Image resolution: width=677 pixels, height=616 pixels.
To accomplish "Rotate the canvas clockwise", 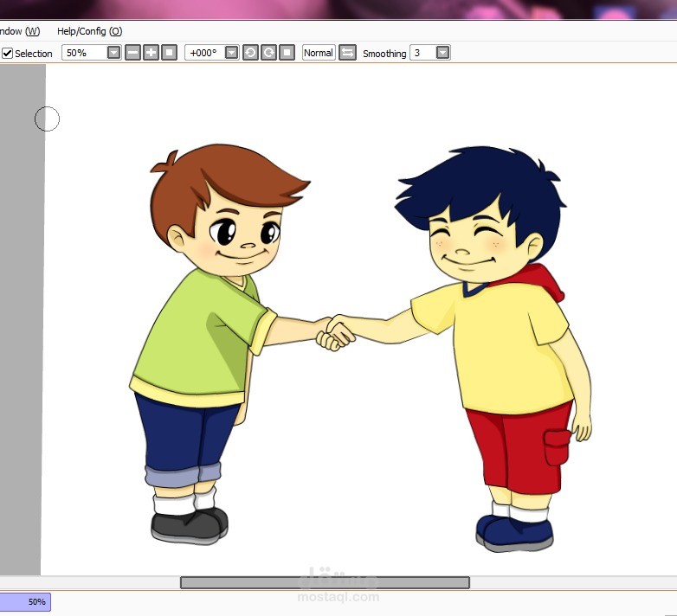I will pos(268,53).
